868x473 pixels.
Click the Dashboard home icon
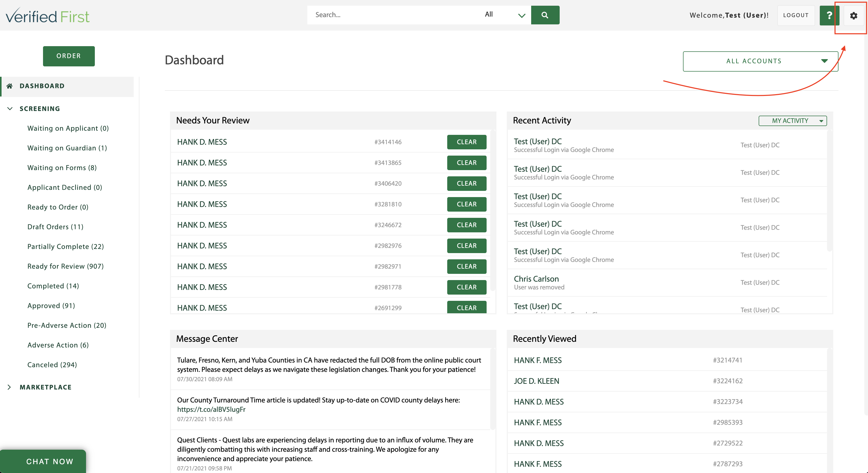pos(10,86)
